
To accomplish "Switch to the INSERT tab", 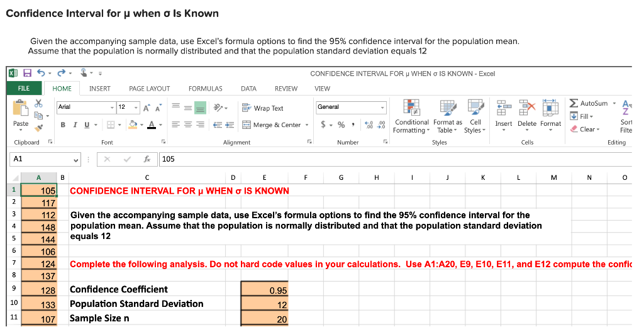I will pos(100,89).
